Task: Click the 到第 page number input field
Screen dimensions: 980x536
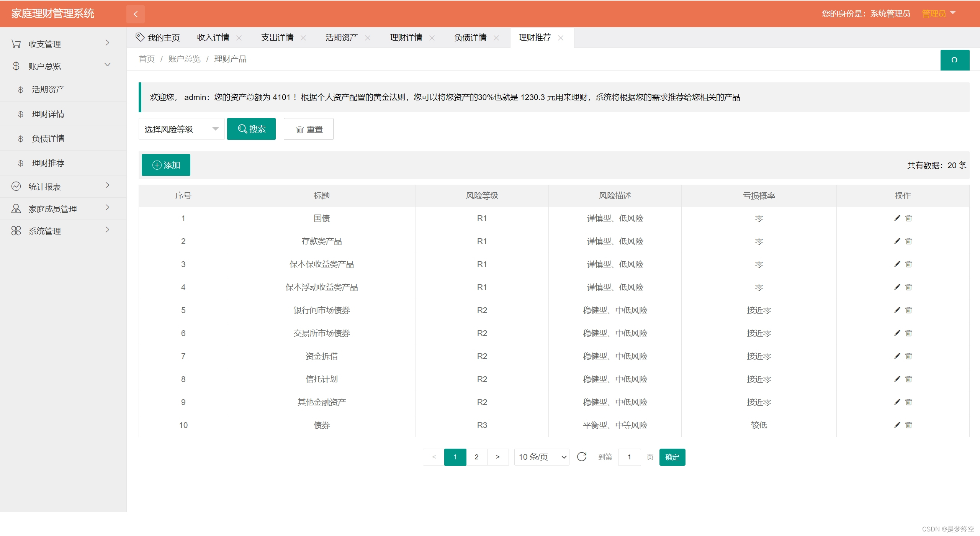Action: tap(629, 457)
